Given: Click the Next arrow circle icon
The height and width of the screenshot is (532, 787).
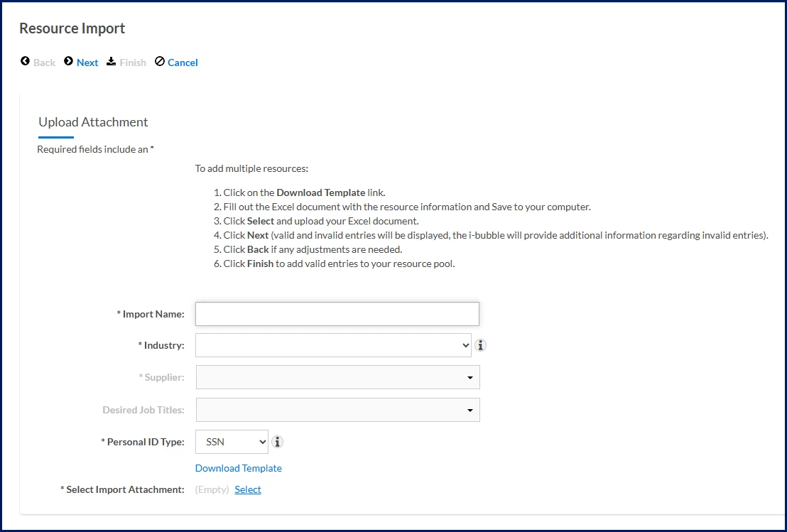Looking at the screenshot, I should [68, 61].
